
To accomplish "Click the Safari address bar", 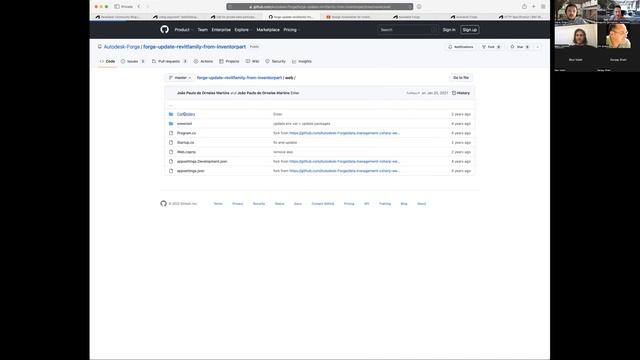I will (x=320, y=7).
